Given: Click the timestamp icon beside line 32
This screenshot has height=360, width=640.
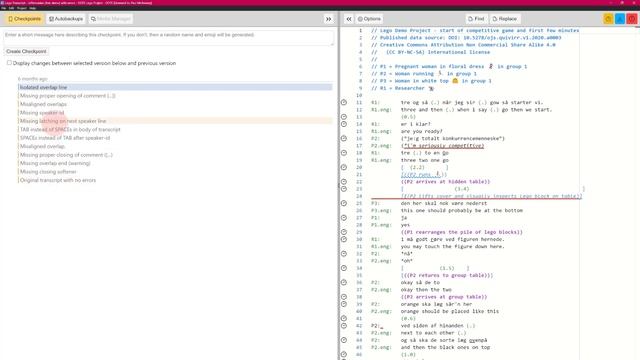Looking at the screenshot, I should tap(344, 253).
